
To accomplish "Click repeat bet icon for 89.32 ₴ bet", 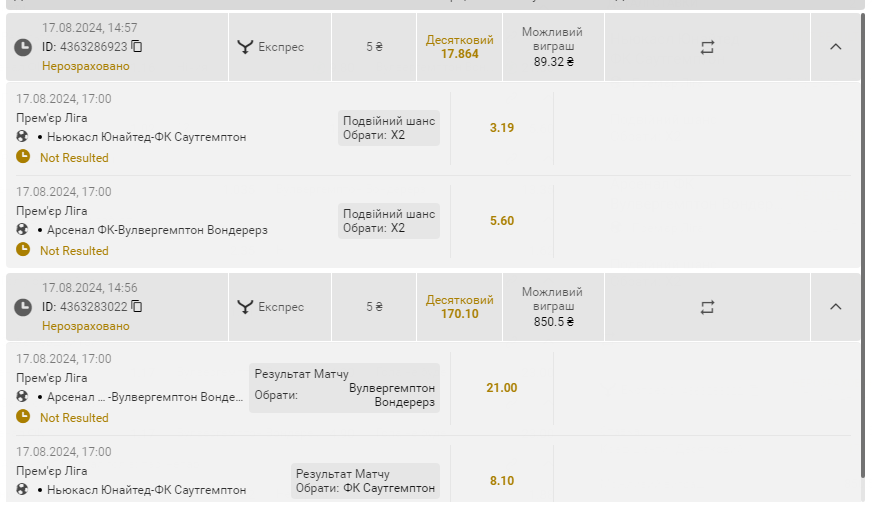I will click(x=707, y=47).
